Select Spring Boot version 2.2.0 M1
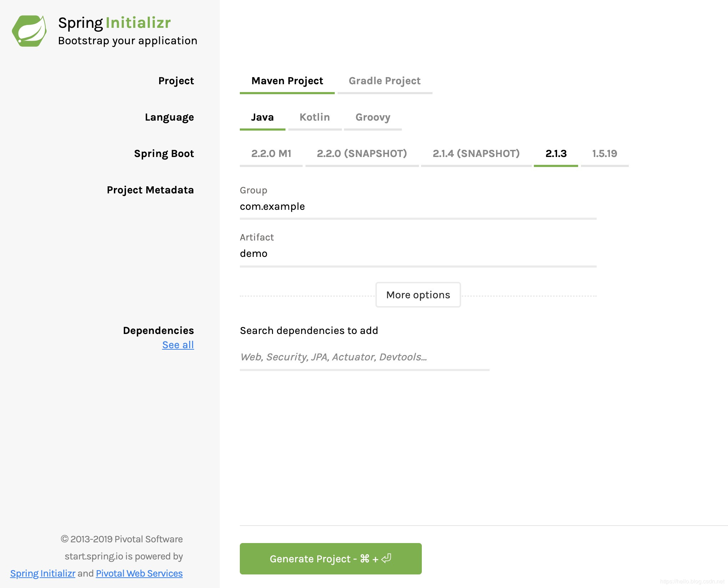Viewport: 728px width, 588px height. (271, 154)
